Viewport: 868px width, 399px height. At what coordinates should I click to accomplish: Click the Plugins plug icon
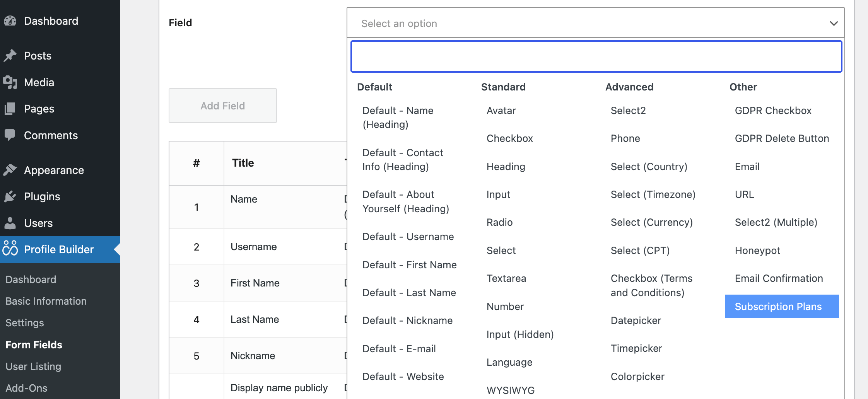(10, 196)
